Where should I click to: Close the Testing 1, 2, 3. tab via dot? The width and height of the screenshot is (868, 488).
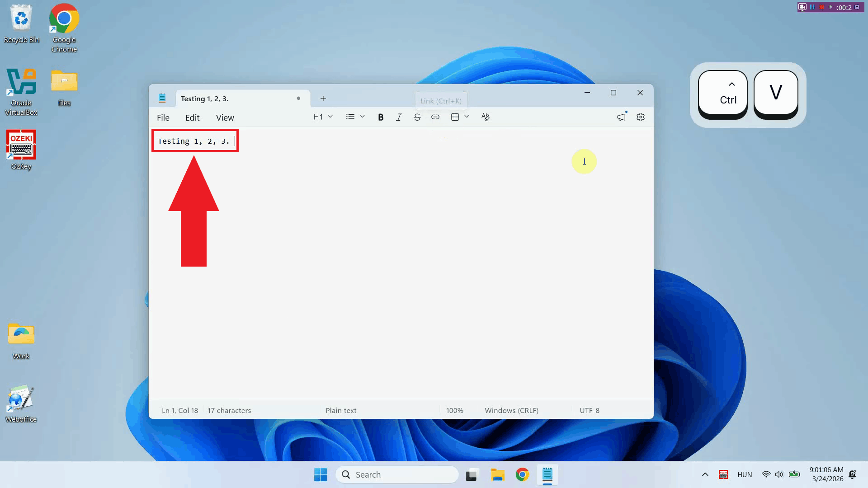[x=298, y=98]
